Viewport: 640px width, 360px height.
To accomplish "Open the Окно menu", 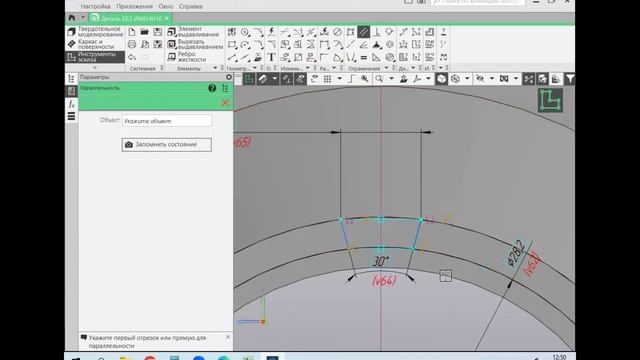I will pos(166,7).
